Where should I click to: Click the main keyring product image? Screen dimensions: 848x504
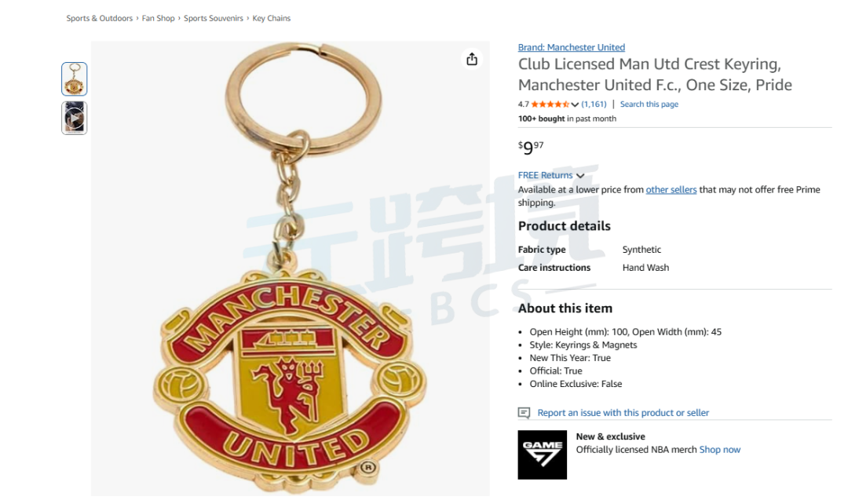tap(290, 268)
